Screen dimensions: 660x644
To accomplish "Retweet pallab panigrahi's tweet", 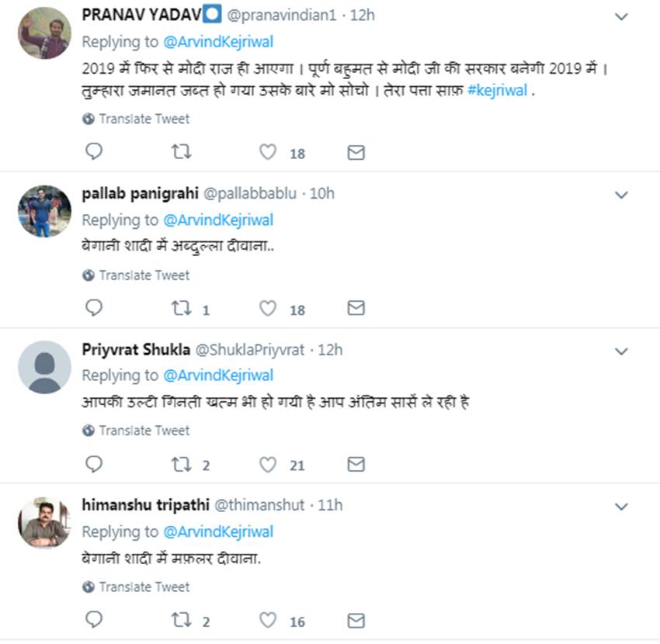I will 181,309.
